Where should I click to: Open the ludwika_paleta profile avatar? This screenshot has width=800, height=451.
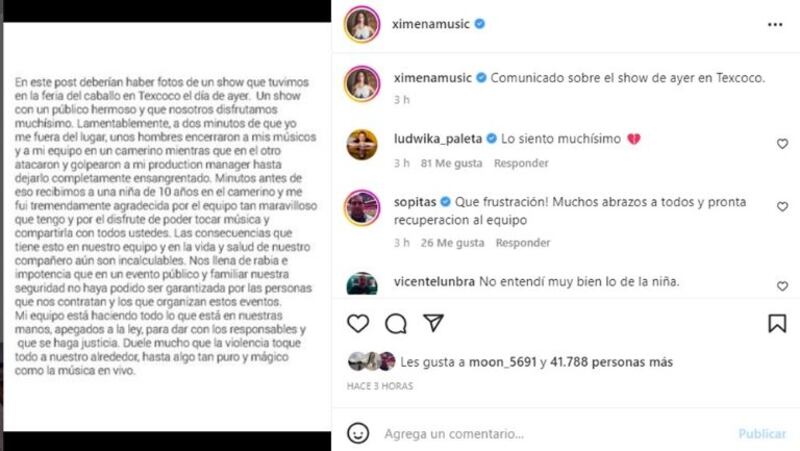coord(362,144)
